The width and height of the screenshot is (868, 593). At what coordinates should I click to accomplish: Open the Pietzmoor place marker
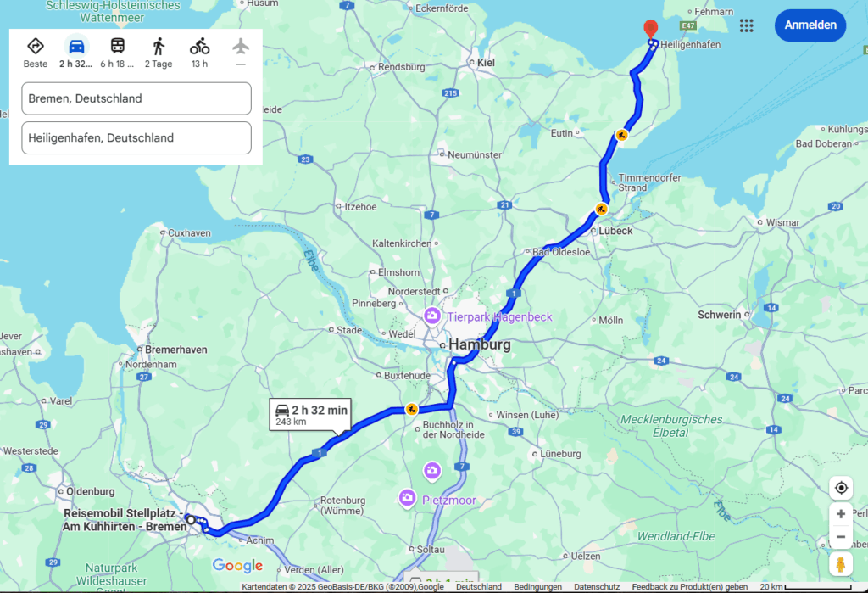[x=408, y=498]
